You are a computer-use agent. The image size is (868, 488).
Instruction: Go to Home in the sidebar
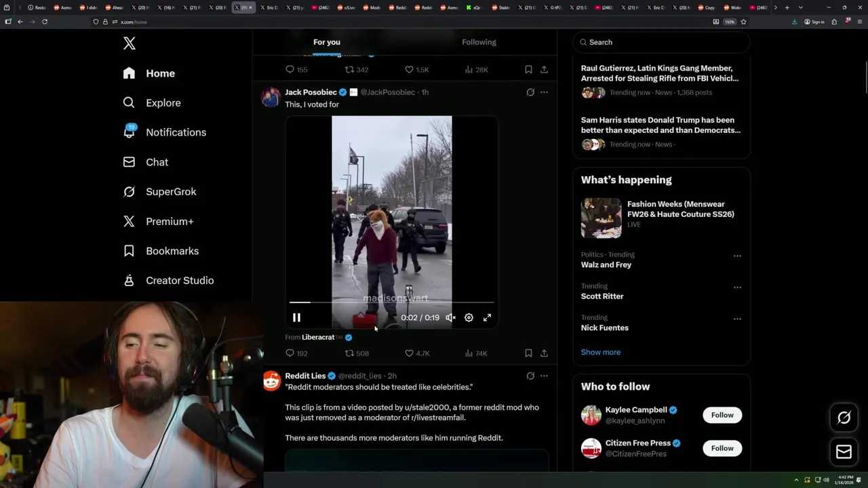[149, 73]
